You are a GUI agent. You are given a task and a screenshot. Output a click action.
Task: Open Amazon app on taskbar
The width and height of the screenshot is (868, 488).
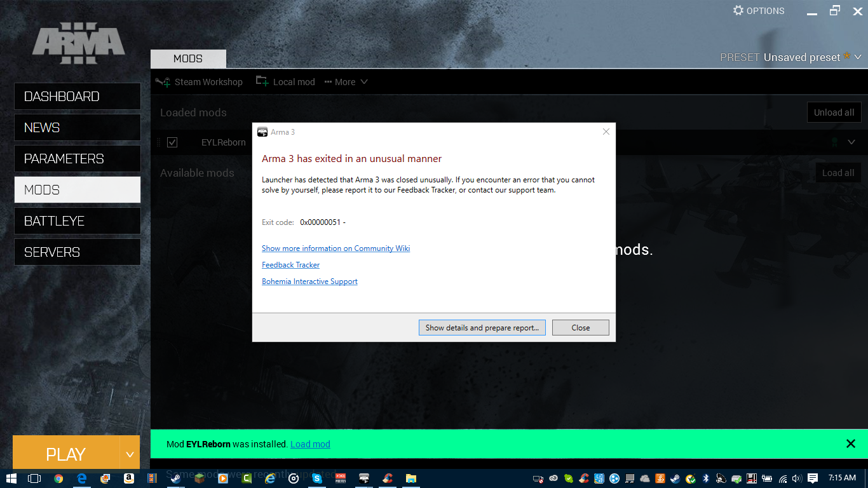[128, 478]
